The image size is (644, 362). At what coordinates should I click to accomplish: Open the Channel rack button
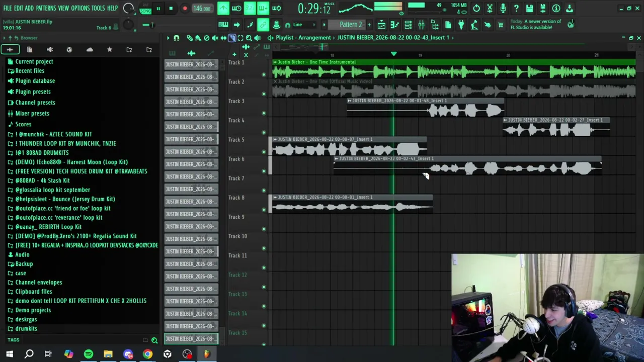pos(408,25)
